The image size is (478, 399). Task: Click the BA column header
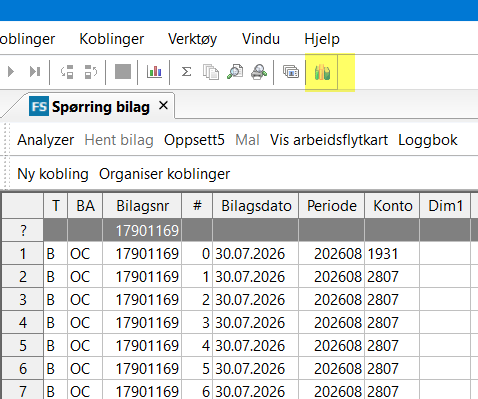[85, 206]
